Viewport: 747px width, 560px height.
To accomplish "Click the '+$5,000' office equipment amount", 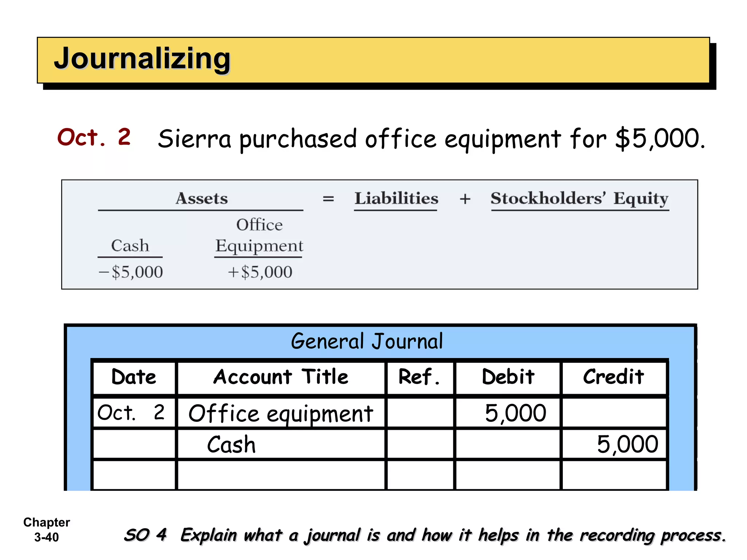I will (x=260, y=272).
